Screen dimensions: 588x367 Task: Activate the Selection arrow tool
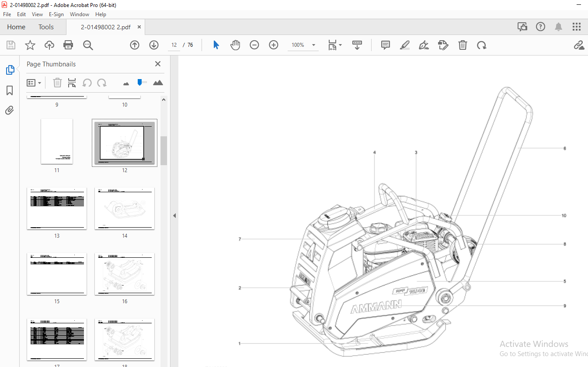point(216,45)
